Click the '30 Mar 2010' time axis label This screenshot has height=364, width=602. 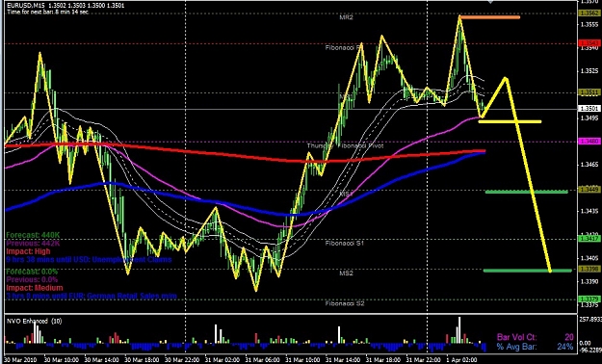coord(19,360)
